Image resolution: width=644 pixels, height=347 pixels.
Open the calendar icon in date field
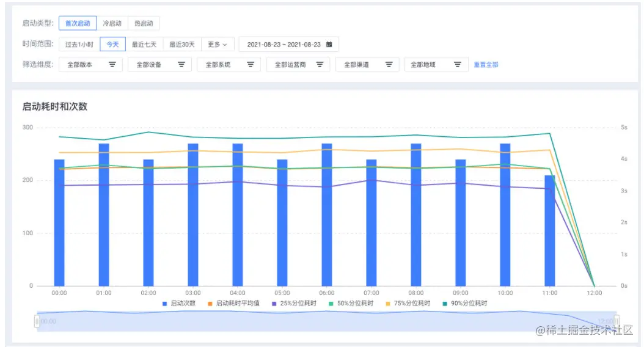[329, 45]
